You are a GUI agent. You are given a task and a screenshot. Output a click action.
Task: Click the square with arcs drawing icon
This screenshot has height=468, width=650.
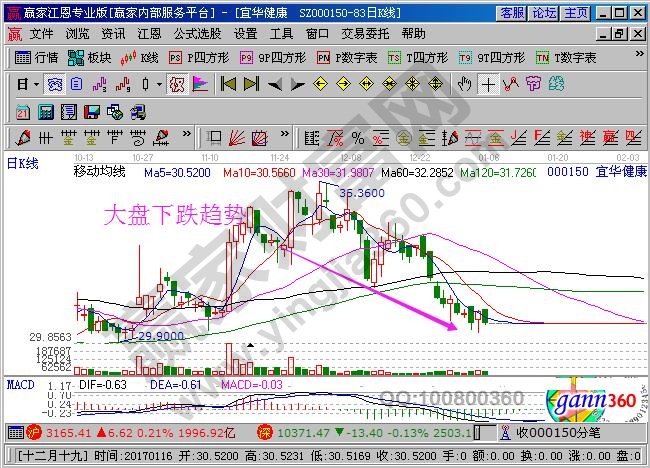[260, 138]
